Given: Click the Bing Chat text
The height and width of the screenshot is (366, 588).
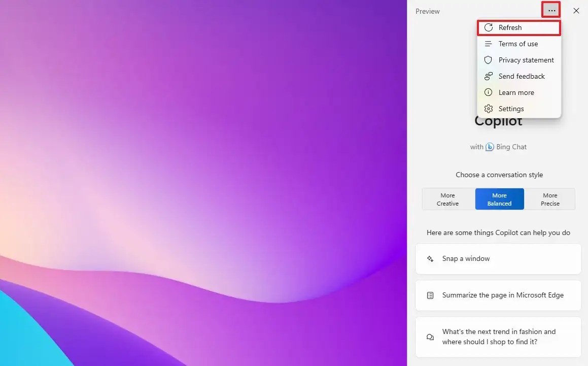Looking at the screenshot, I should pyautogui.click(x=511, y=147).
